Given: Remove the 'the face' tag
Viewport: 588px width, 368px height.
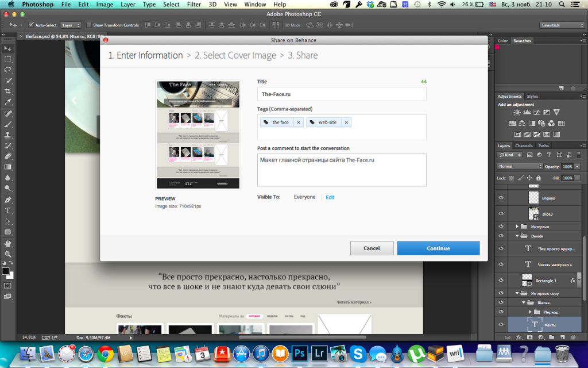Looking at the screenshot, I should click(x=299, y=122).
